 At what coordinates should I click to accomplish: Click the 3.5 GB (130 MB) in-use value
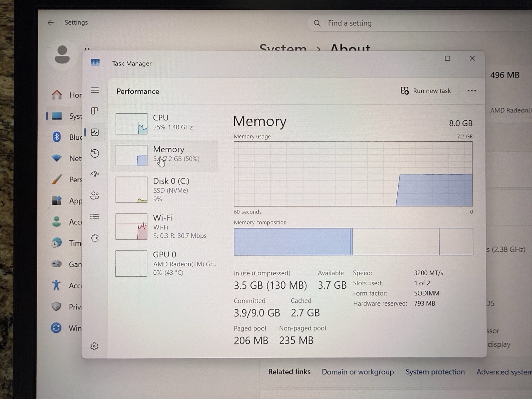[270, 285]
